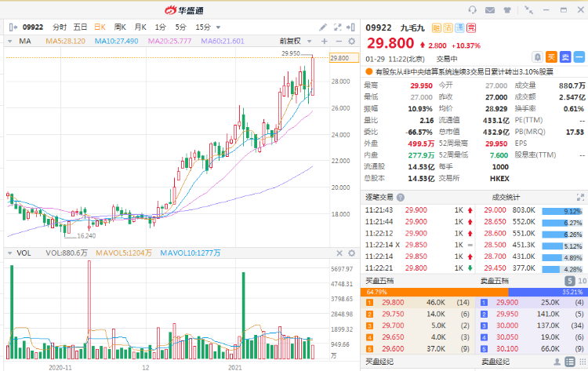This screenshot has height=371, width=588.
Task: Switch to 周K weekly chart tab
Action: point(120,27)
